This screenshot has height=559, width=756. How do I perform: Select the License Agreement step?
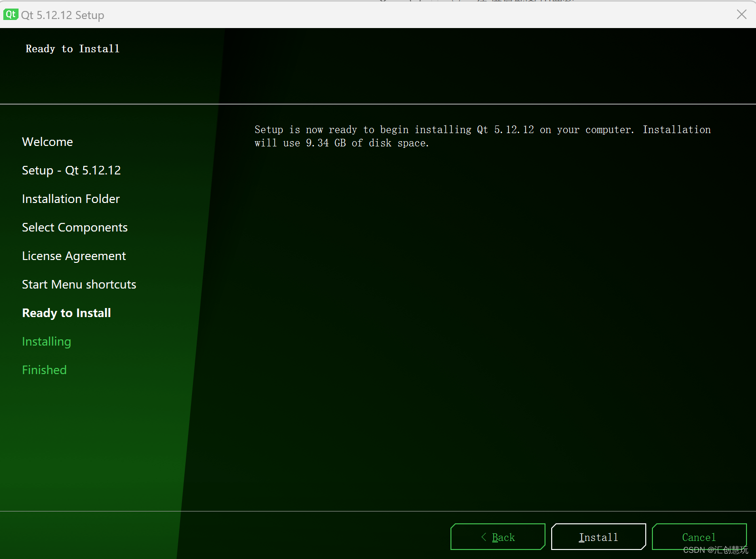click(x=74, y=256)
